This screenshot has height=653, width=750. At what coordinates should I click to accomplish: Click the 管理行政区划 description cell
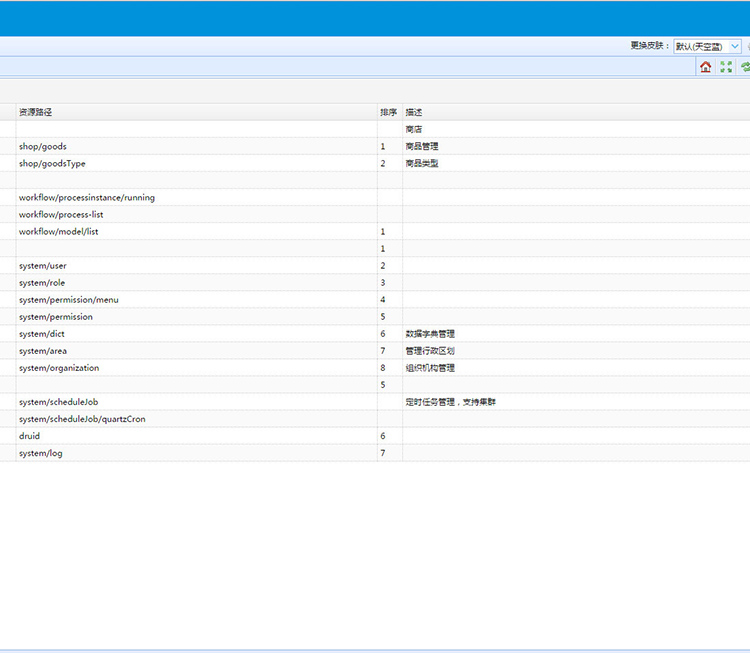pyautogui.click(x=576, y=351)
